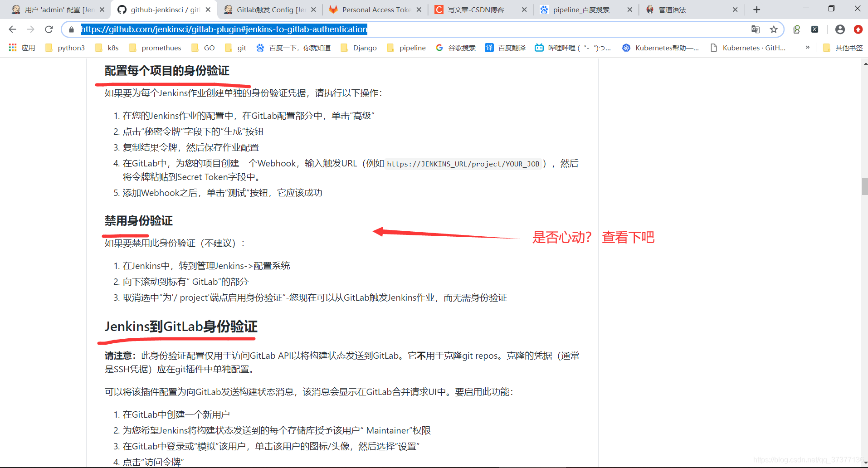868x468 pixels.
Task: Go forward with the browser forward arrow
Action: 30,29
